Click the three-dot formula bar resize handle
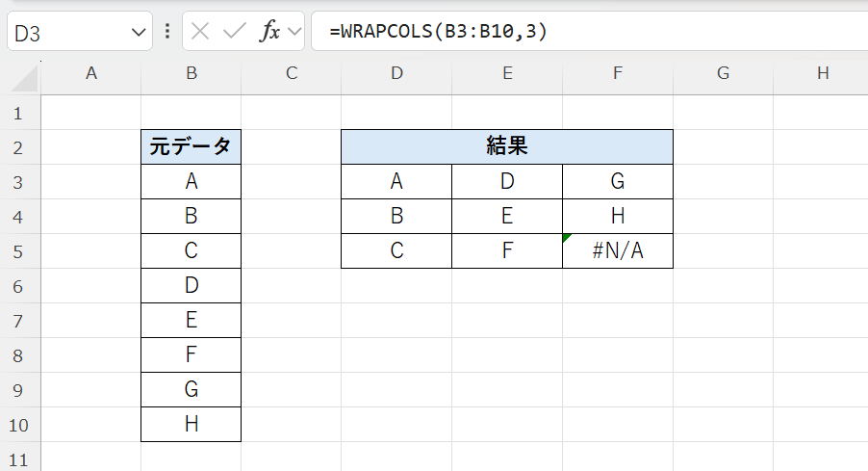The width and height of the screenshot is (868, 471). pos(168,31)
